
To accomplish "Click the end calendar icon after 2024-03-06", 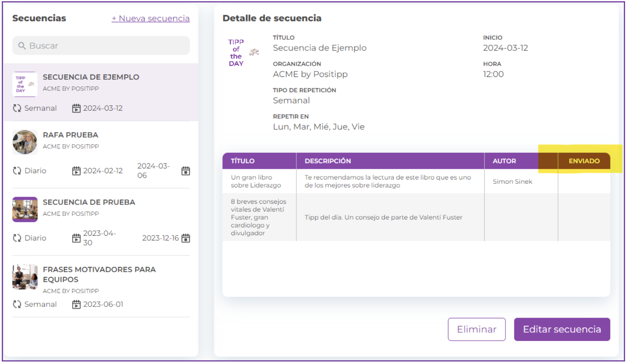I will point(186,171).
